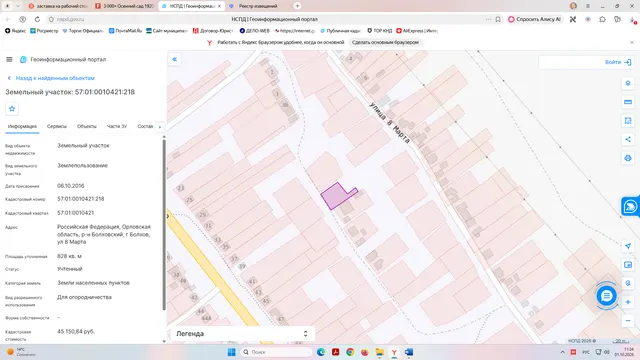
Task: Select the ruler measurement tool
Action: [628, 102]
